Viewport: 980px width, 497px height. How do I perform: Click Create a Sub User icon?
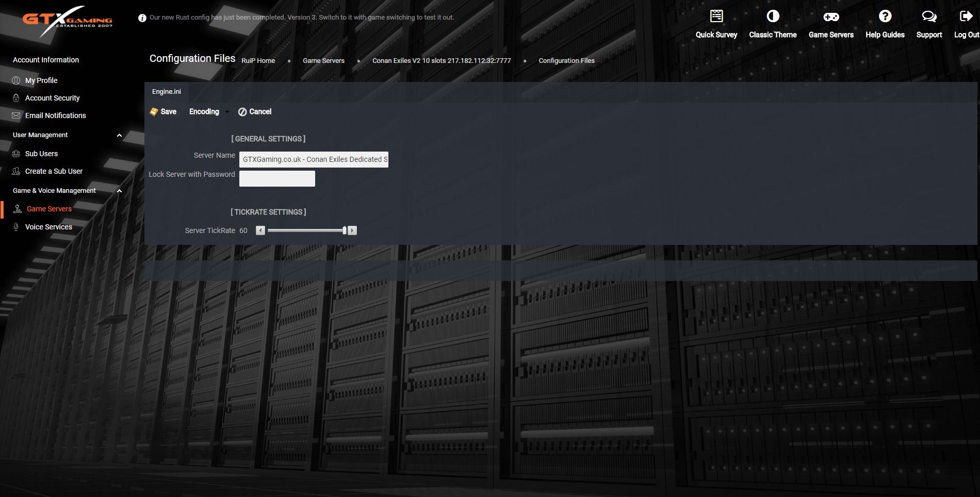[16, 171]
